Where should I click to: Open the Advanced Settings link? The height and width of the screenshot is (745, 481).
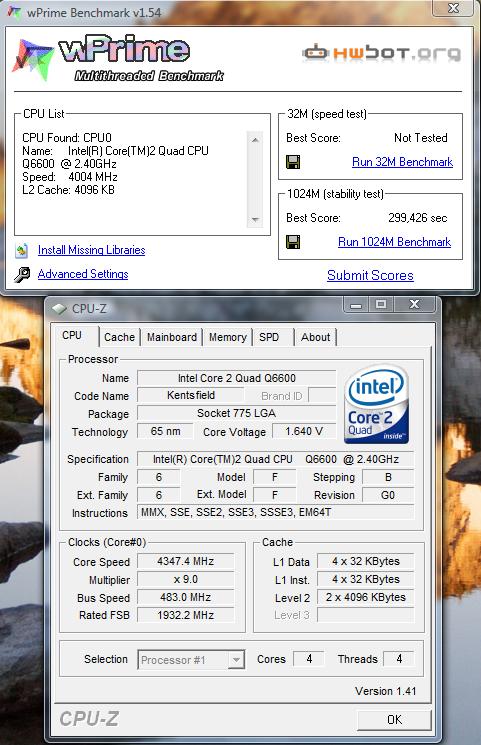pyautogui.click(x=83, y=274)
